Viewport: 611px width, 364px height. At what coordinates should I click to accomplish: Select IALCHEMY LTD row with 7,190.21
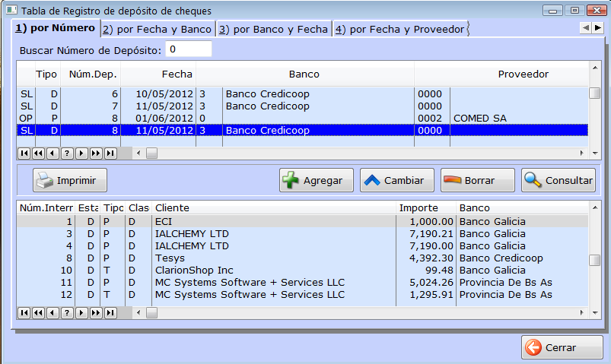pos(302,233)
